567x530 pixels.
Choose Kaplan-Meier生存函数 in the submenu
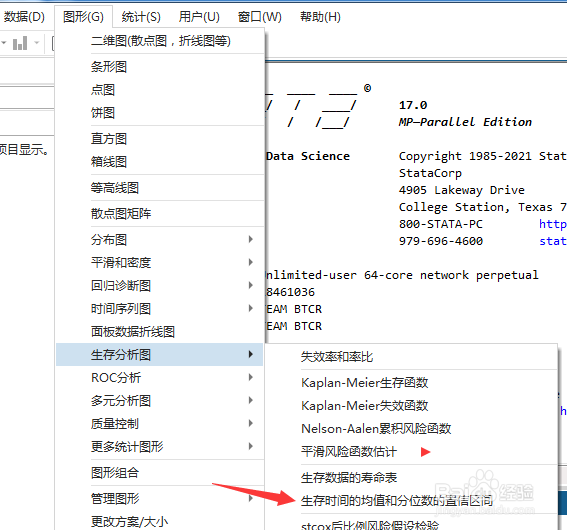412,383
